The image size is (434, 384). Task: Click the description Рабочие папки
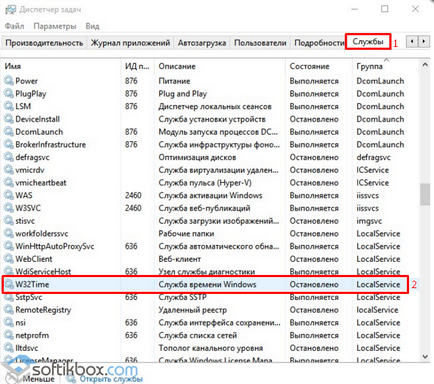(x=186, y=233)
